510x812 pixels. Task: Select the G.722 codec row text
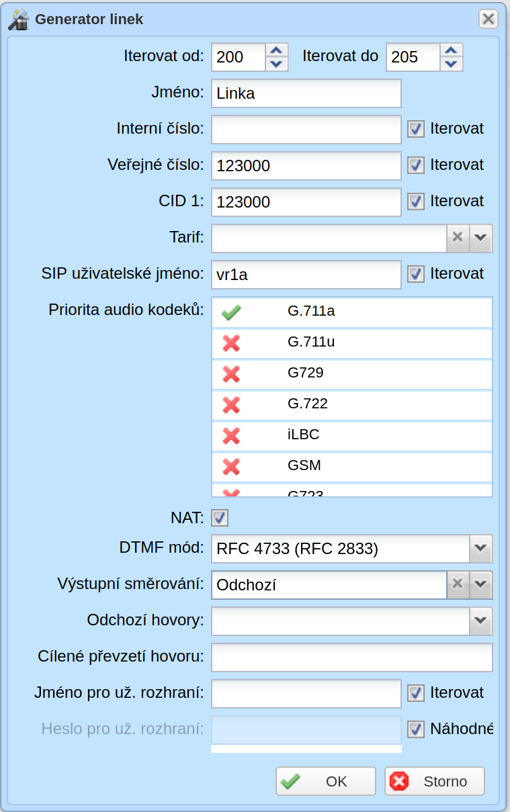coord(308,404)
